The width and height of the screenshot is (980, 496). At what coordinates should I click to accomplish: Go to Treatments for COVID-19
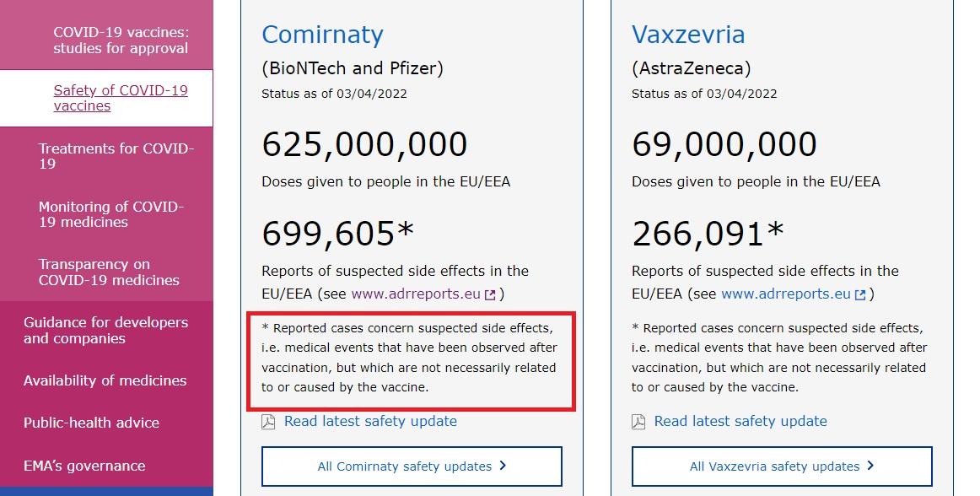pyautogui.click(x=116, y=156)
